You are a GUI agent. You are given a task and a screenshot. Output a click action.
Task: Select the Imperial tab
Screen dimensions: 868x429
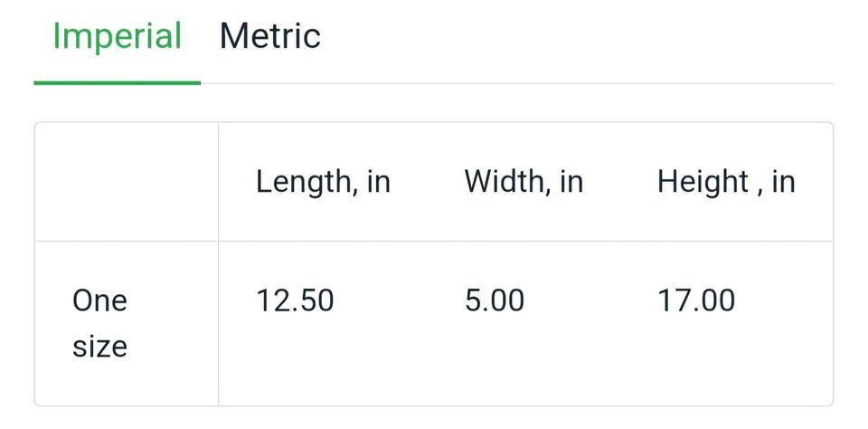pyautogui.click(x=117, y=36)
